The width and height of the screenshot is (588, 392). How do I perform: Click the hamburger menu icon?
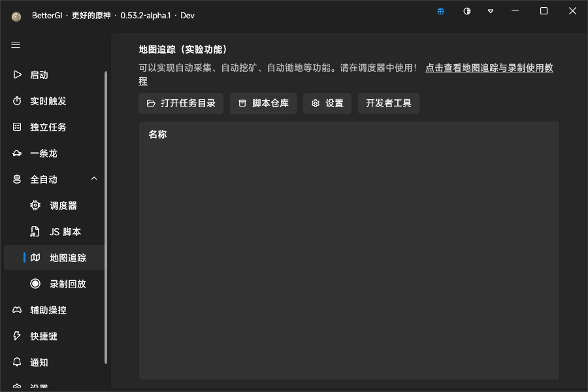point(16,45)
